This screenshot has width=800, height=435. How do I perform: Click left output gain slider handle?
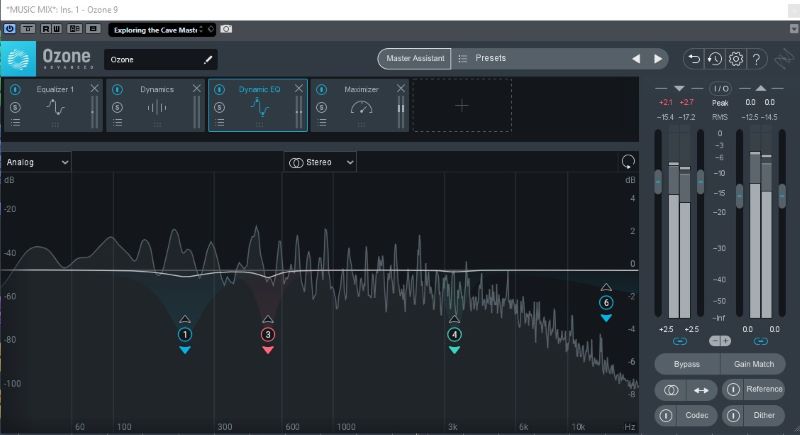[x=739, y=196]
